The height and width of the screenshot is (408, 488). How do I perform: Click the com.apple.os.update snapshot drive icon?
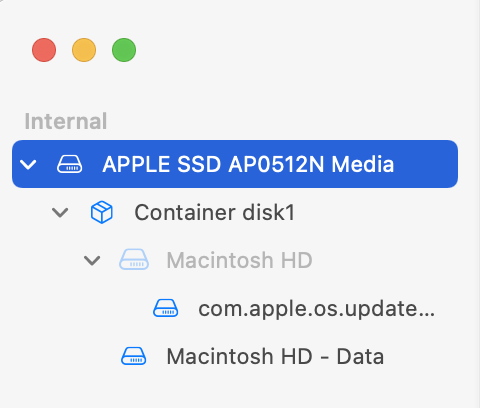(x=166, y=308)
